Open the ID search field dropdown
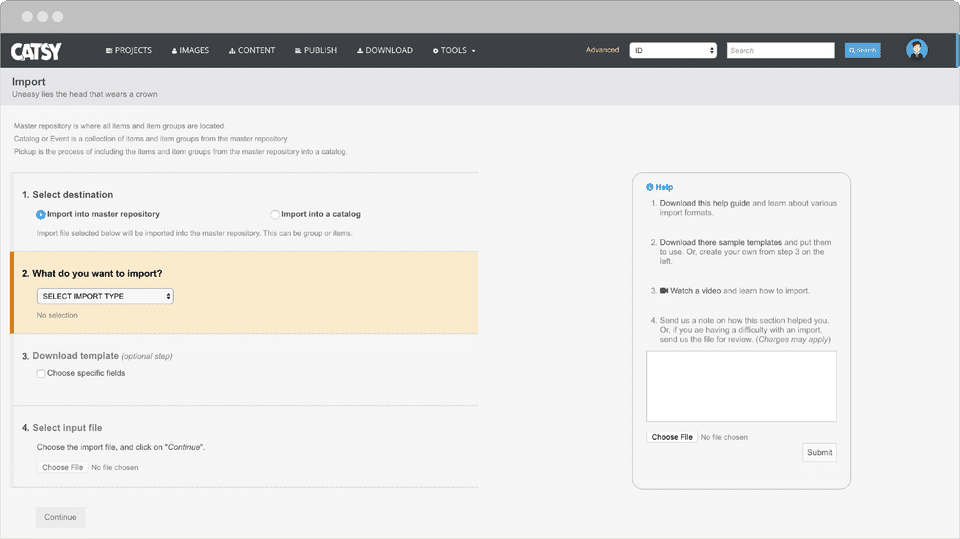The width and height of the screenshot is (960, 539). [673, 50]
